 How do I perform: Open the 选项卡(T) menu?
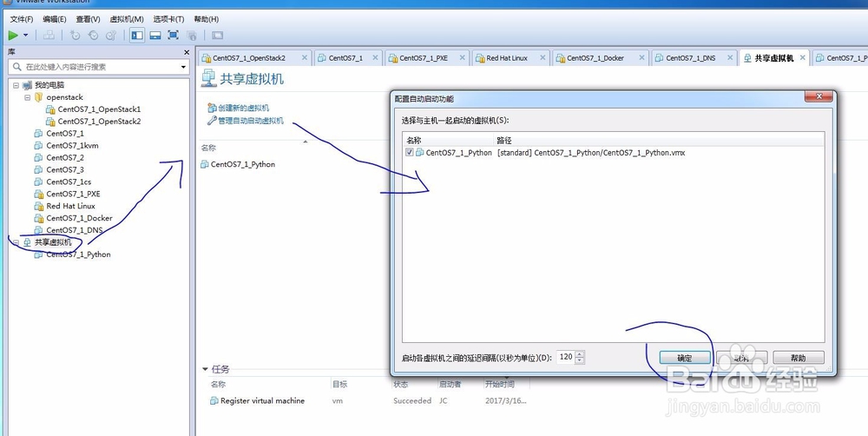click(x=168, y=19)
